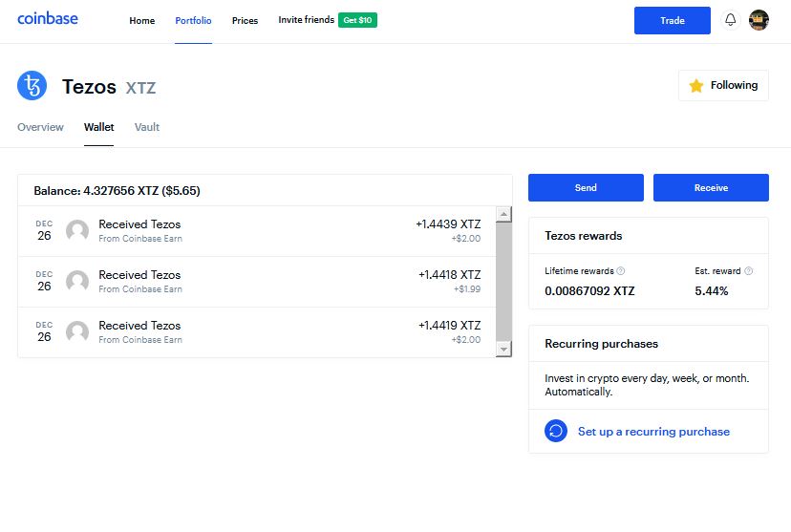Click the Receive button
791x532 pixels.
click(x=711, y=187)
